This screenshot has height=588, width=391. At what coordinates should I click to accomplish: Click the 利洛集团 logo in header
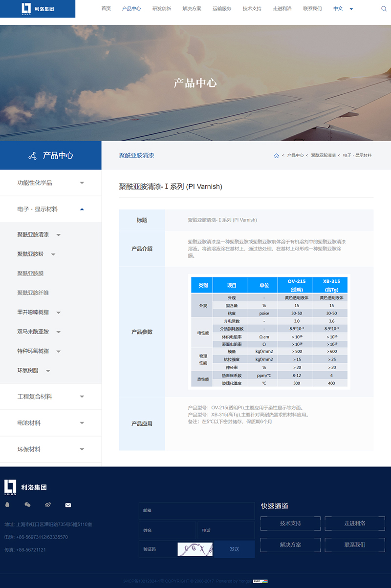[38, 9]
